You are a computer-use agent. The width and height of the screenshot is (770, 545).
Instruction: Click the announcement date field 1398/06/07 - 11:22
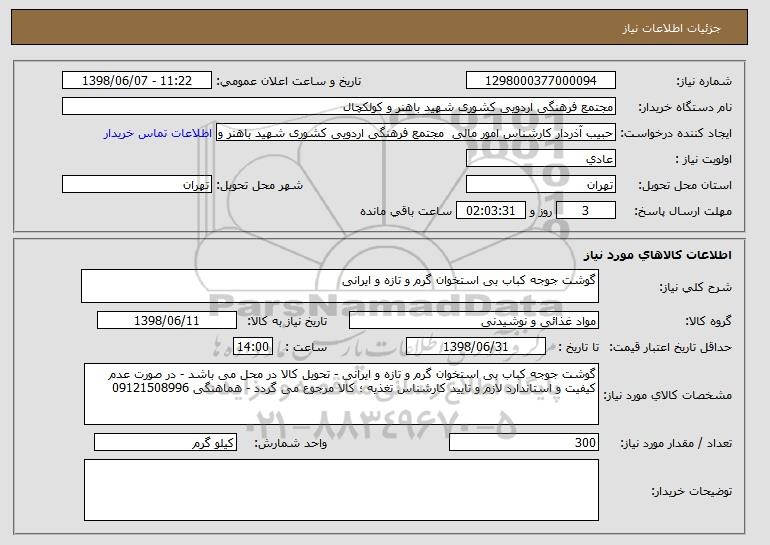pyautogui.click(x=137, y=81)
